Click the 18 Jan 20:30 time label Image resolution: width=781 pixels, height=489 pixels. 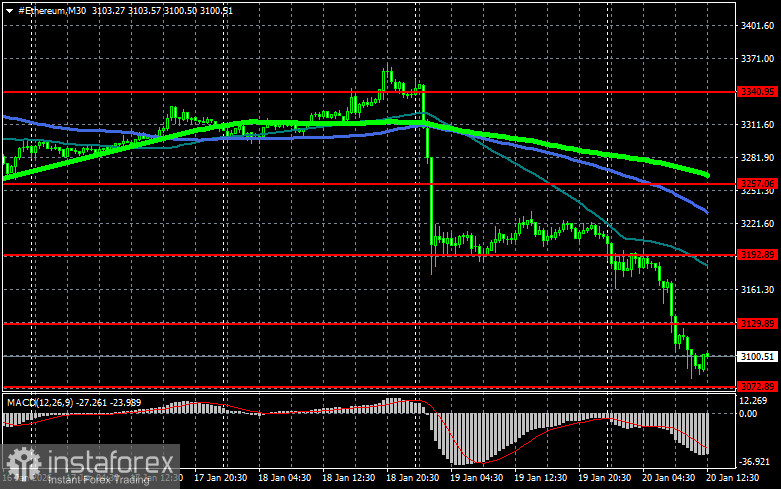point(412,478)
